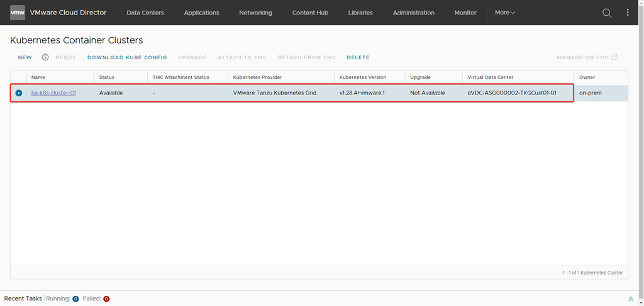Go to Administration tab
Image resolution: width=644 pixels, height=306 pixels.
413,13
